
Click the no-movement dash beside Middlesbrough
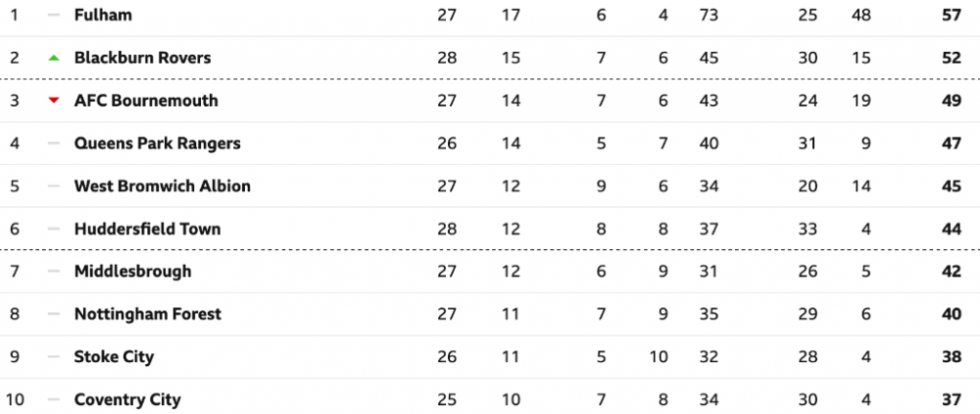coord(54,272)
